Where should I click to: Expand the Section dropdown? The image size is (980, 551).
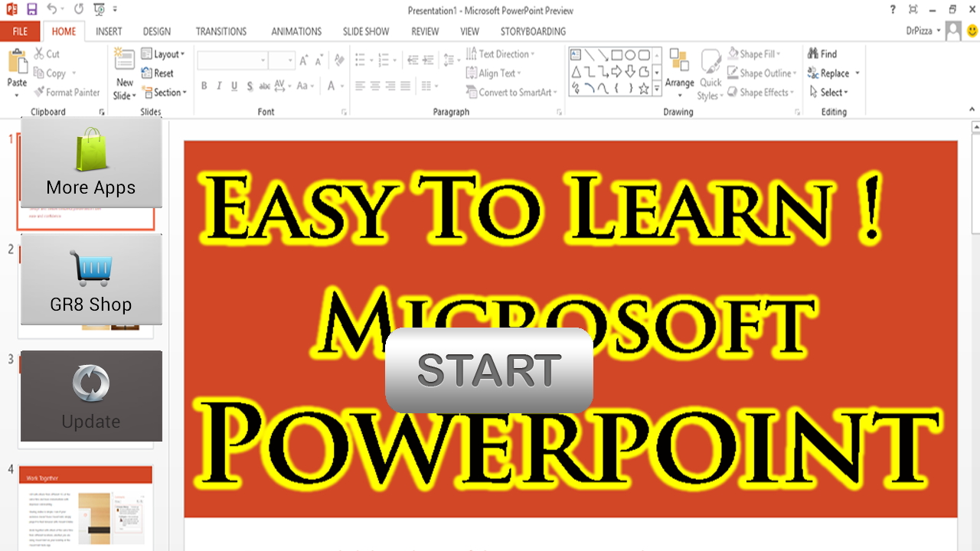(164, 93)
